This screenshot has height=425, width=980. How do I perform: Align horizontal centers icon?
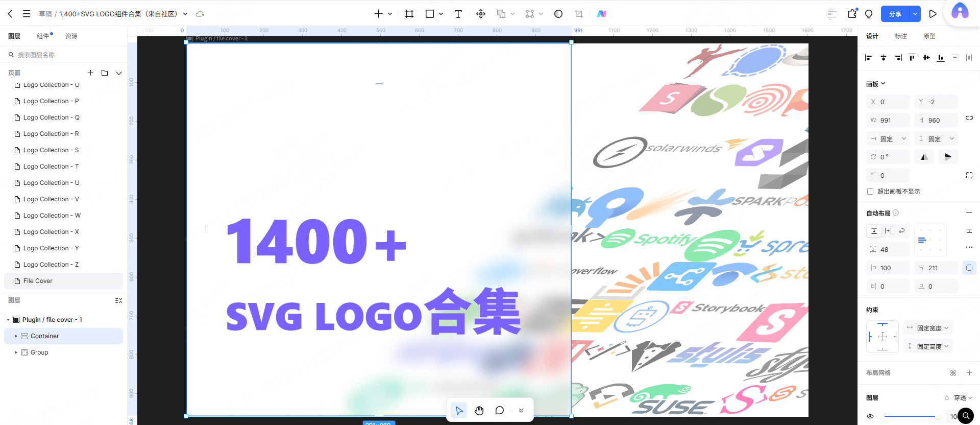[x=884, y=58]
